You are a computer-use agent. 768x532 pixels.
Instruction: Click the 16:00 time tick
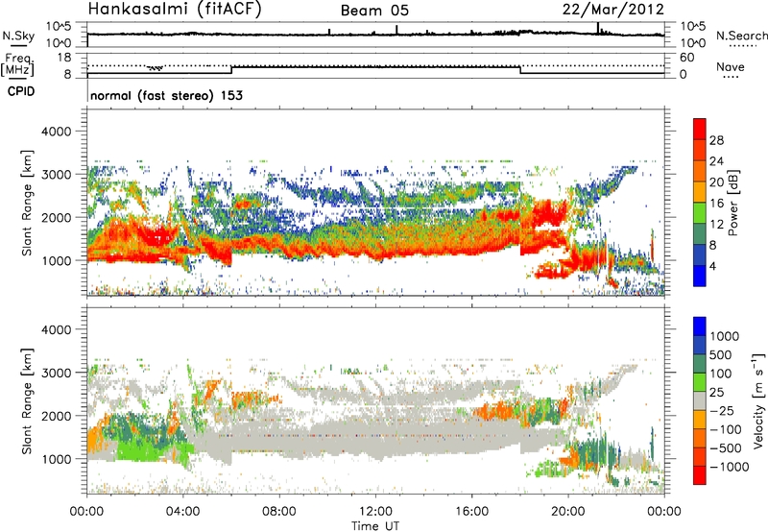click(471, 512)
